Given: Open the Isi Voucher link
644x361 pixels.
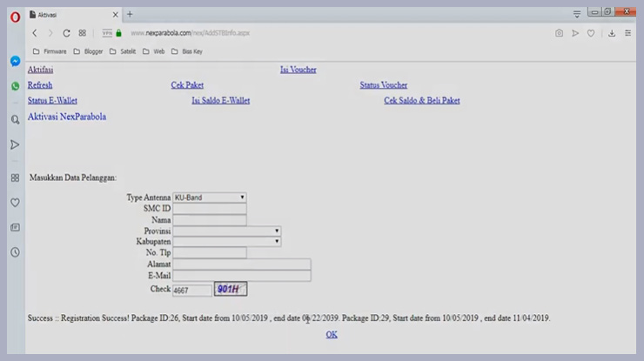Looking at the screenshot, I should pos(299,70).
